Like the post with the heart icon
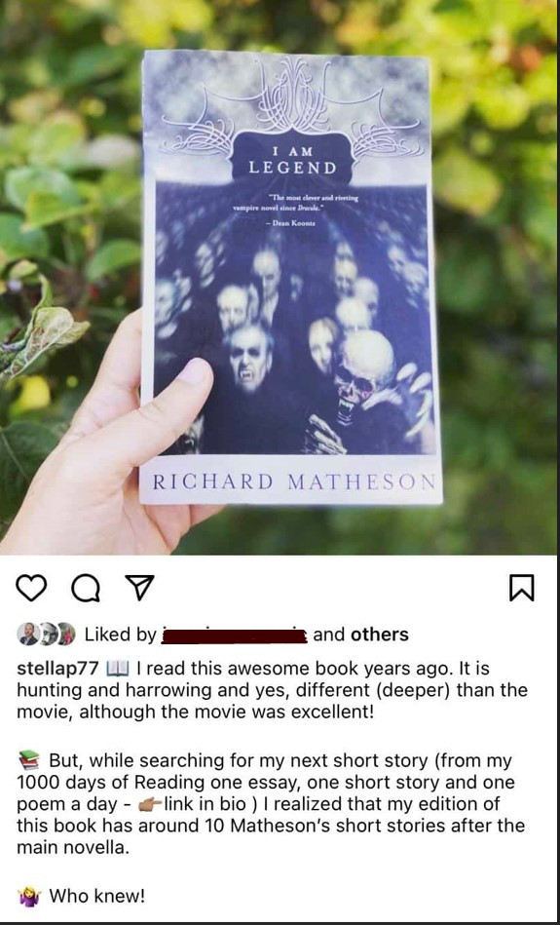 pos(29,589)
